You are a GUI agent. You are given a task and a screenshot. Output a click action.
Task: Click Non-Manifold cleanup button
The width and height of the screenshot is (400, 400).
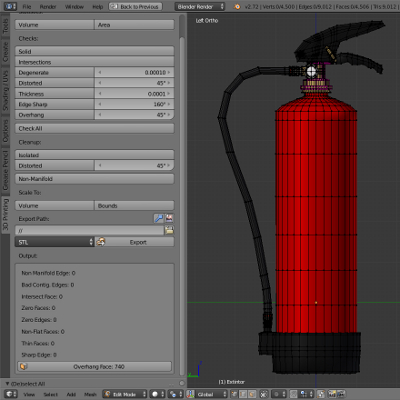point(94,179)
